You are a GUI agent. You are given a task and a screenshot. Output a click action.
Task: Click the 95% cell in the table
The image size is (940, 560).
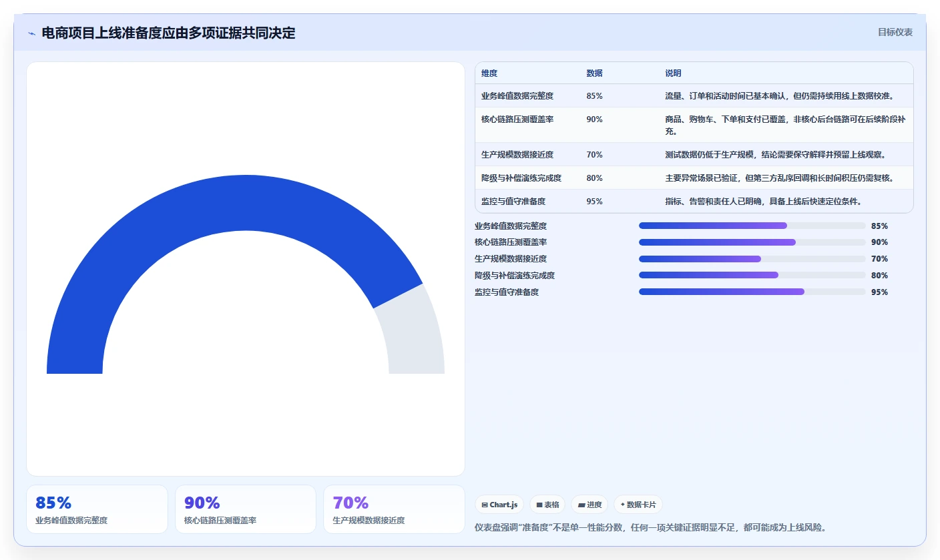click(x=594, y=201)
